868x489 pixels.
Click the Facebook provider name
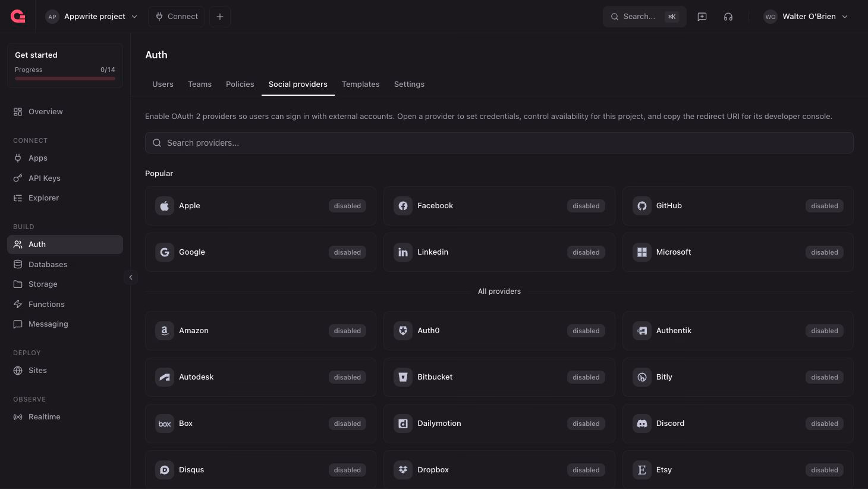[x=435, y=206]
